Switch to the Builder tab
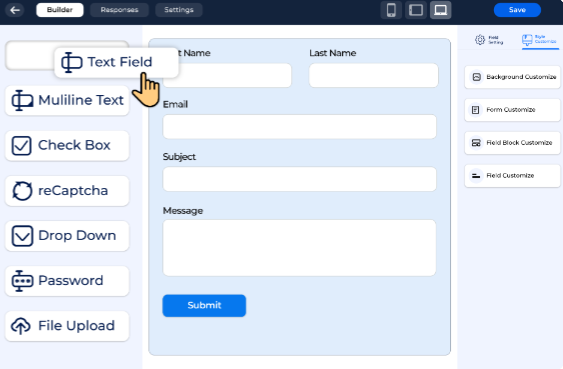The height and width of the screenshot is (369, 563). click(x=60, y=10)
